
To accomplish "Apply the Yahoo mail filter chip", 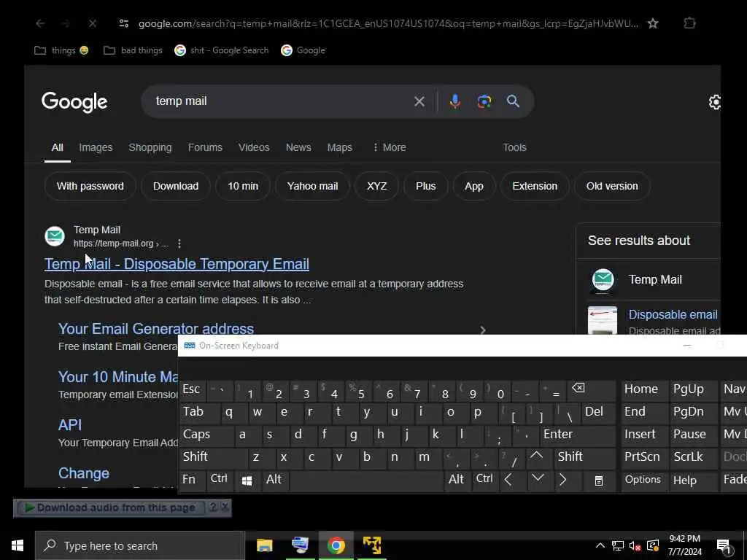I will coord(312,186).
